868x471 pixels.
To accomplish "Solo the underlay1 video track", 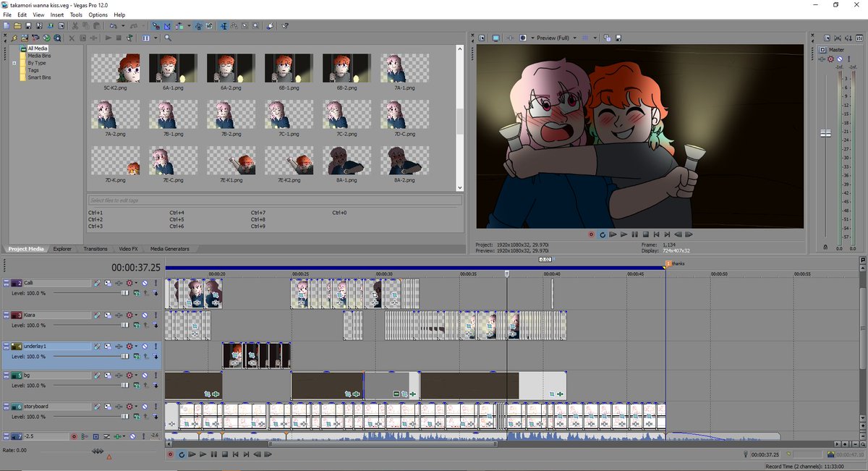I will click(x=156, y=347).
